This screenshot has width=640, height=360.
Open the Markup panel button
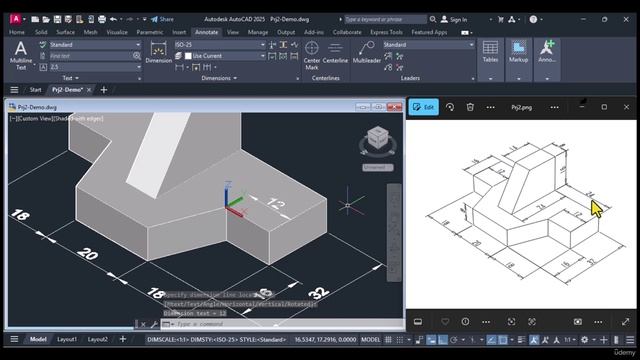tap(518, 51)
